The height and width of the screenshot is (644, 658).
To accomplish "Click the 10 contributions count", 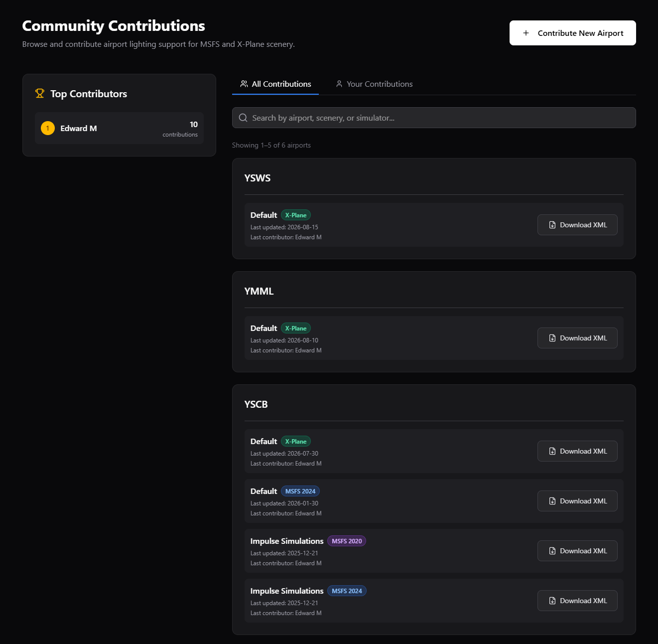I will point(180,129).
